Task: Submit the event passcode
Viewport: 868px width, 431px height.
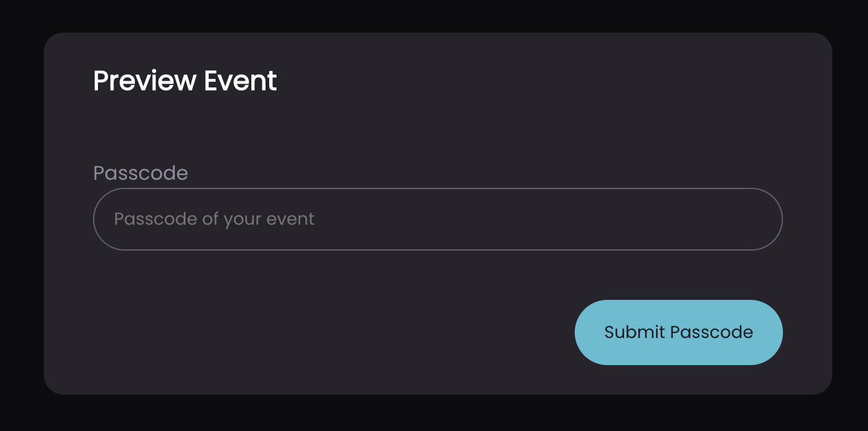Action: (x=678, y=332)
